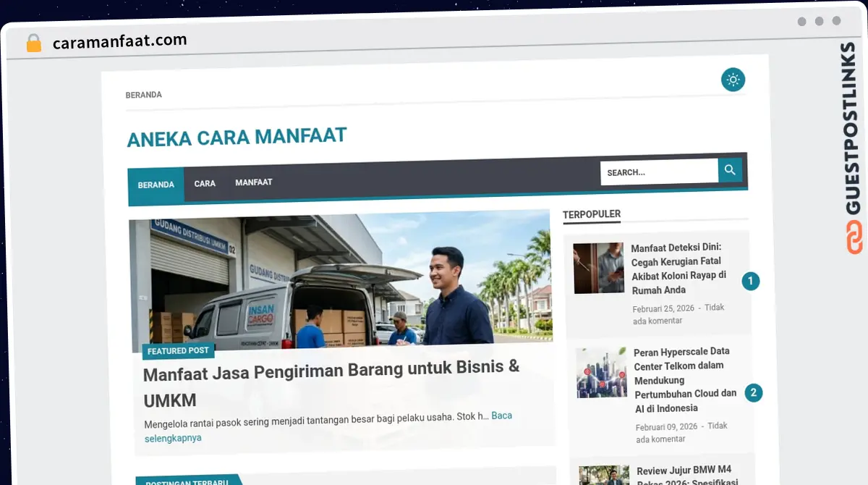Open the Review Jujur BMW M4 article title
868x485 pixels.
[x=688, y=476]
